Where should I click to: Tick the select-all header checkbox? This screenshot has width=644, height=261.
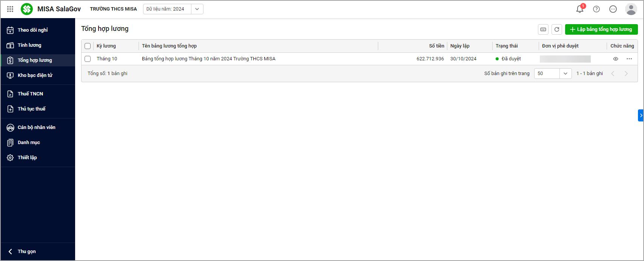tap(88, 46)
